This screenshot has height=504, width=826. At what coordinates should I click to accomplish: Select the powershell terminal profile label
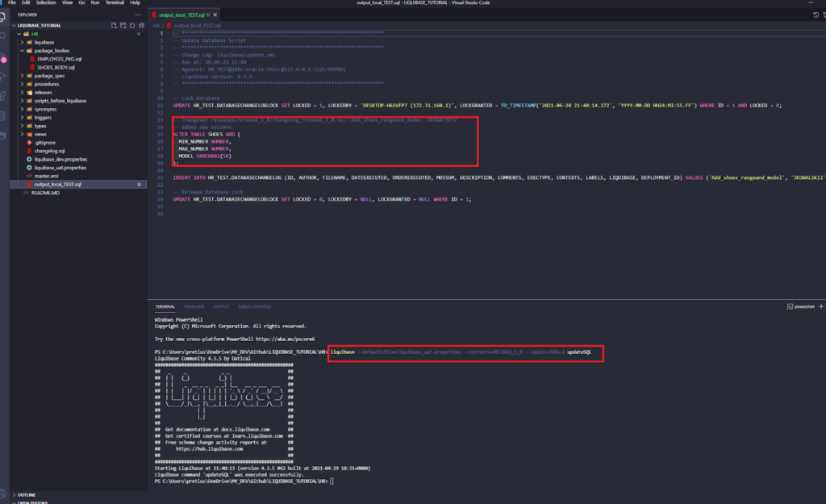pyautogui.click(x=801, y=306)
